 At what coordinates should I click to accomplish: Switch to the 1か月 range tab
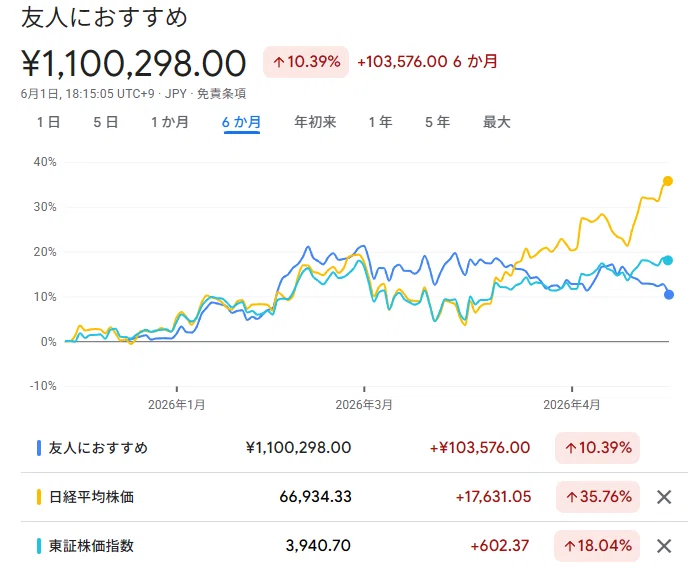click(x=170, y=122)
